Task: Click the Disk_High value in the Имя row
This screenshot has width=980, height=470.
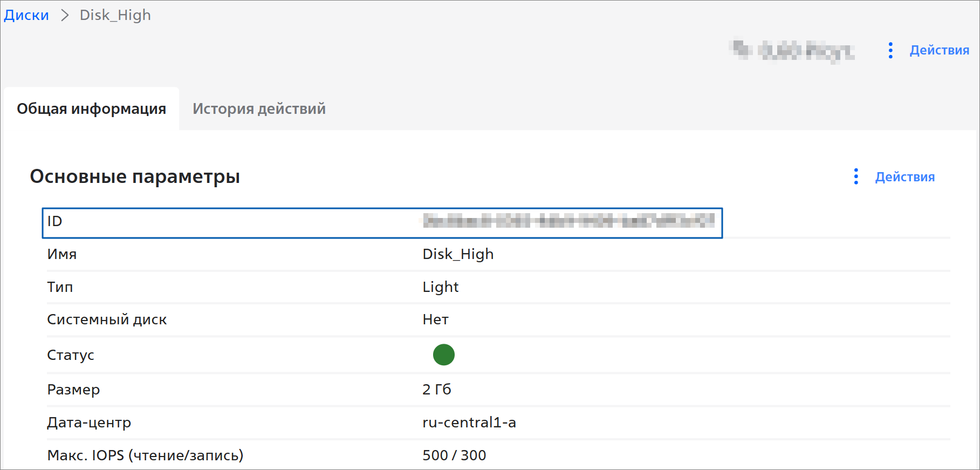Action: click(458, 254)
